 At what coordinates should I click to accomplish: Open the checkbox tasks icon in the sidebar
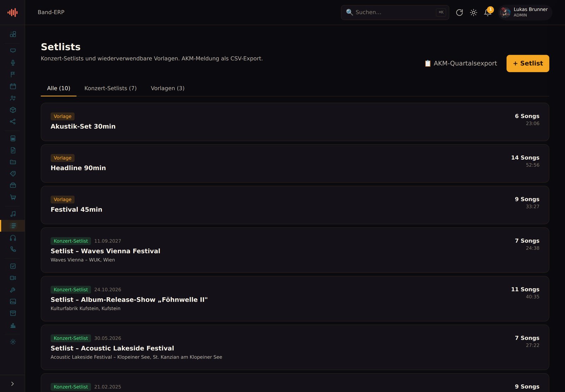(13, 266)
